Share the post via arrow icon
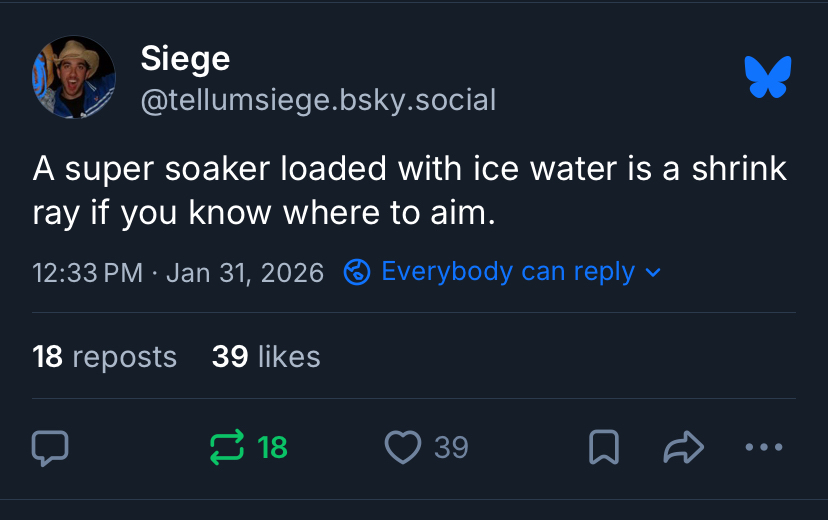This screenshot has height=520, width=828. click(x=684, y=448)
